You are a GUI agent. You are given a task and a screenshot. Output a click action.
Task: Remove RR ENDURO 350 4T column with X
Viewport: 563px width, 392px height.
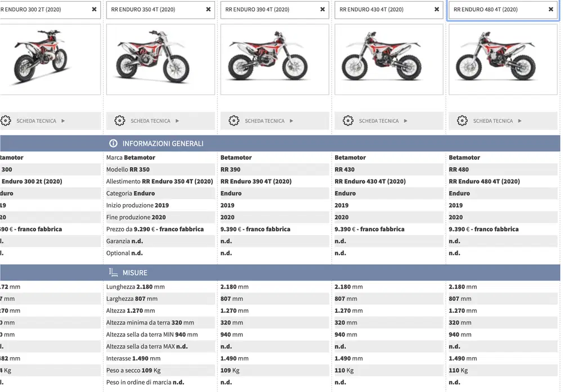tap(208, 10)
